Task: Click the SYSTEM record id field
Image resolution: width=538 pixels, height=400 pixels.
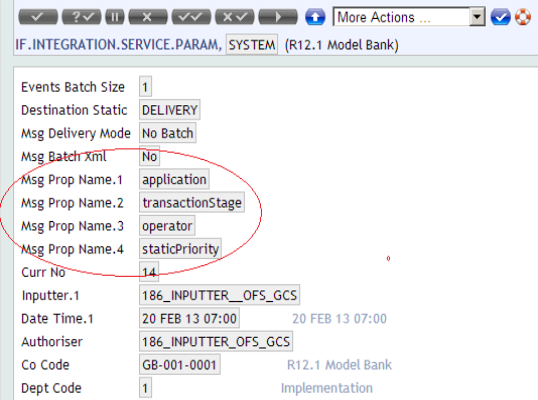Action: pos(252,45)
